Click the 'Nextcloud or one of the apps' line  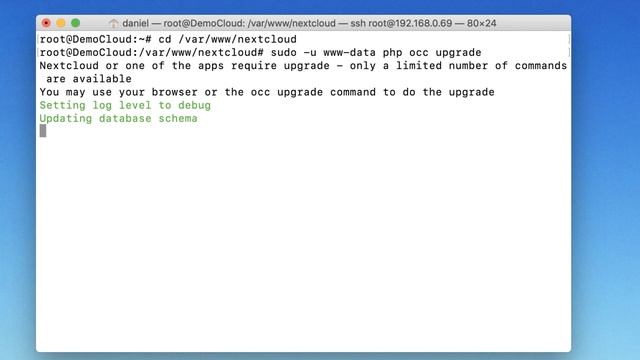coord(303,66)
